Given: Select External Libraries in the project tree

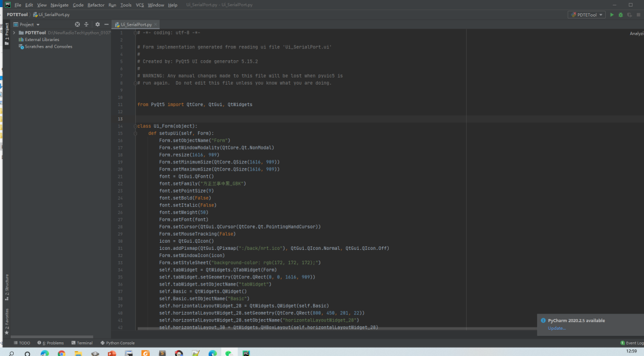Looking at the screenshot, I should 39,40.
